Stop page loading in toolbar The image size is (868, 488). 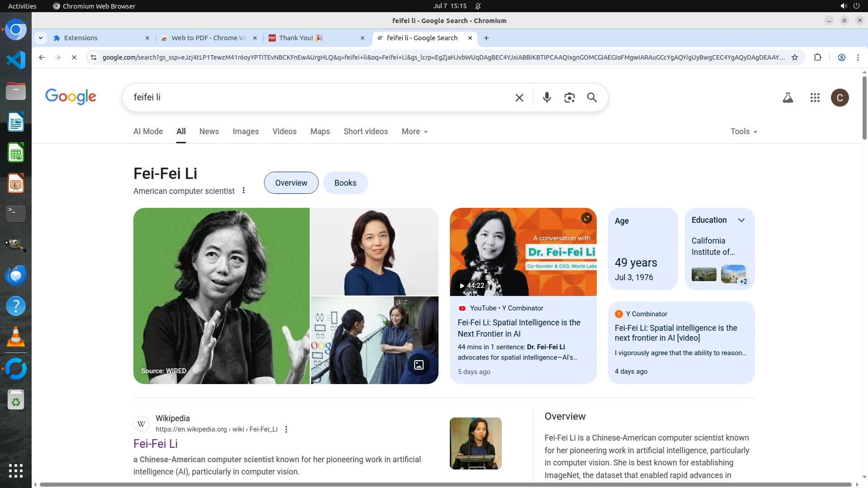(x=74, y=57)
